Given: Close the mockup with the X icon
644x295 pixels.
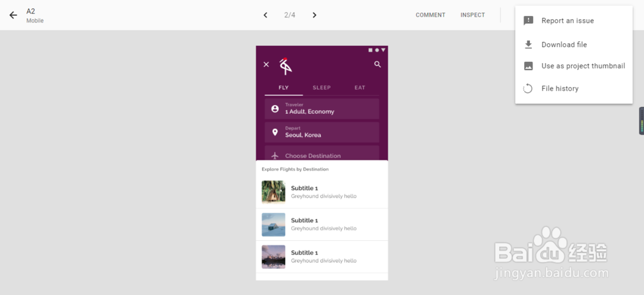Looking at the screenshot, I should click(266, 64).
